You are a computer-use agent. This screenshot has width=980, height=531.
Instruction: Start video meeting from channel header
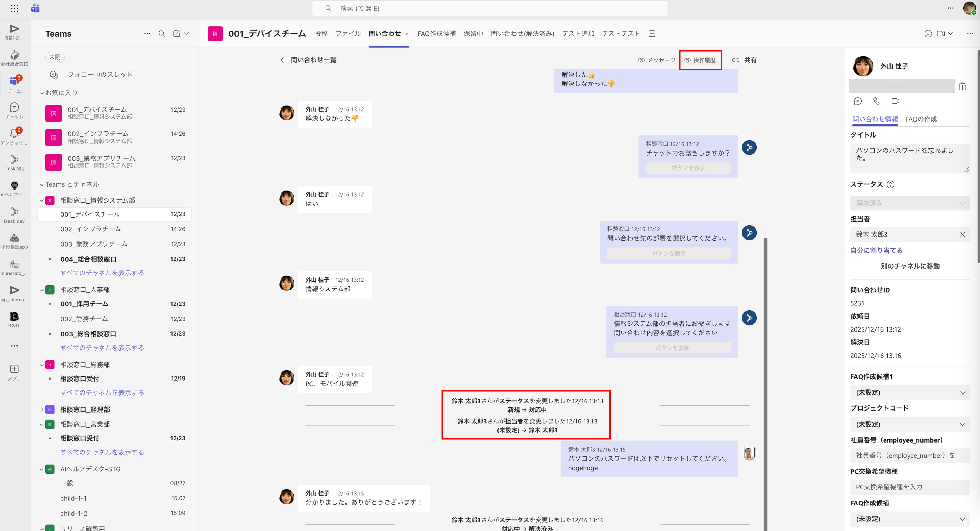click(x=941, y=33)
